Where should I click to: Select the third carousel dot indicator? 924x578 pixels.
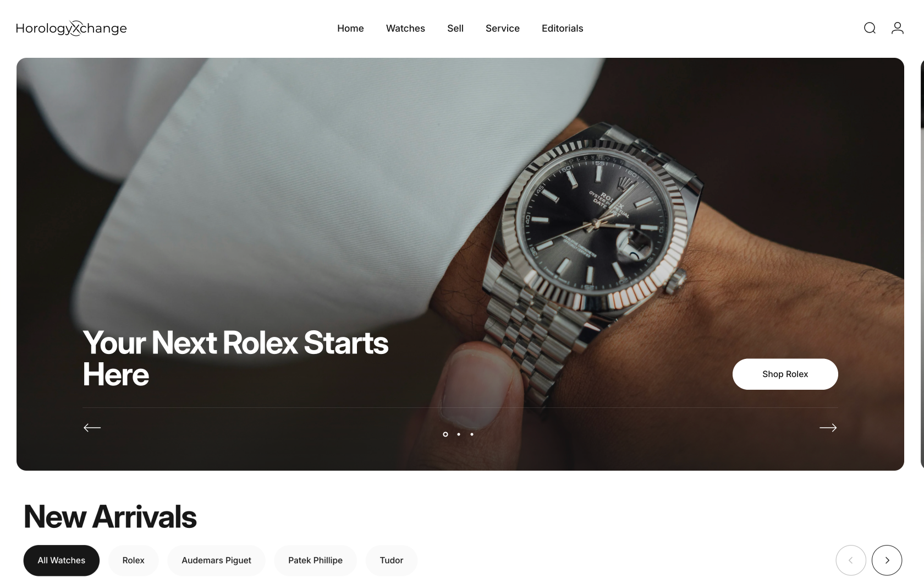[x=472, y=434]
